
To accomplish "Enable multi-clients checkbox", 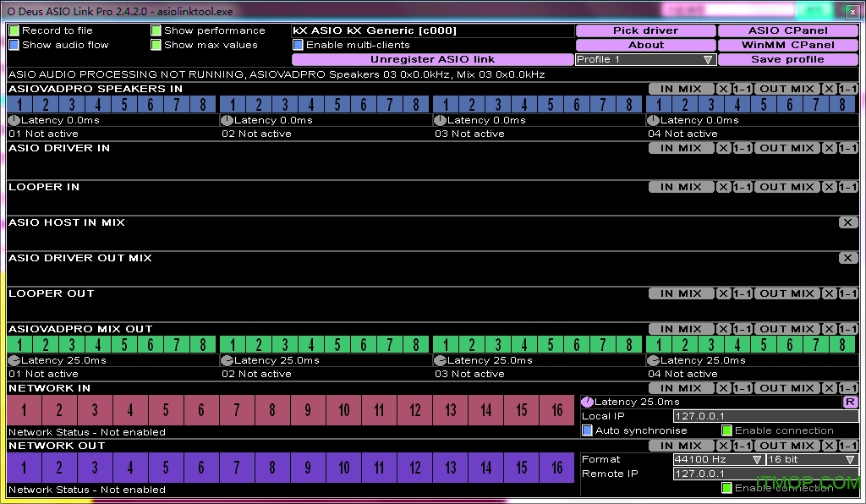I will [x=298, y=45].
